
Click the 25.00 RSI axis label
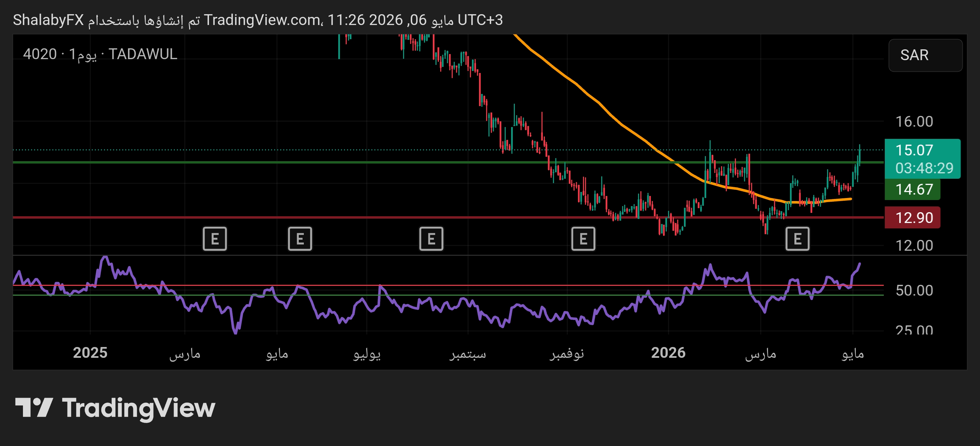click(x=914, y=329)
